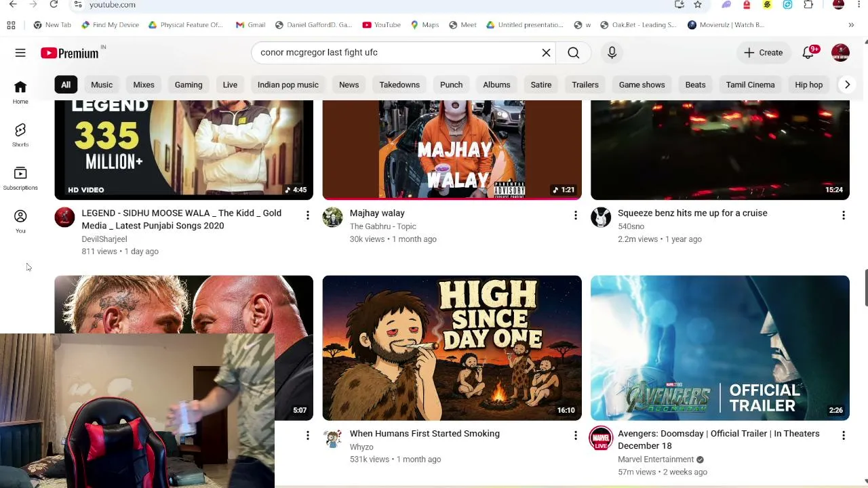Image resolution: width=868 pixels, height=488 pixels.
Task: Show more filter chips with next arrow
Action: pyautogui.click(x=847, y=85)
